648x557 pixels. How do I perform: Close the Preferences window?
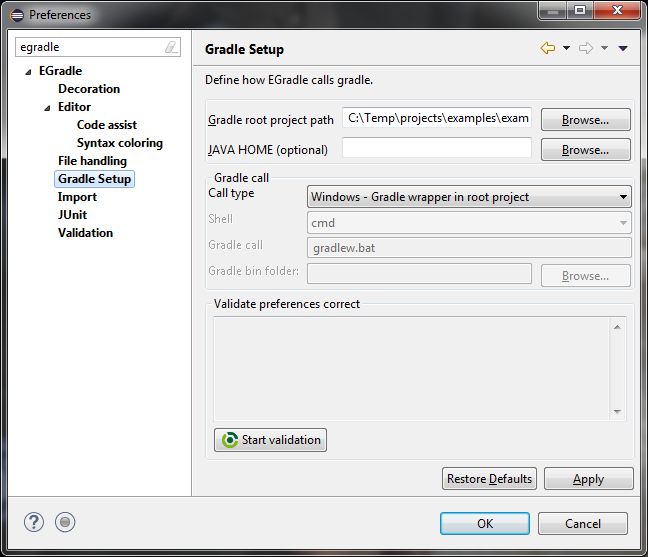[x=617, y=10]
